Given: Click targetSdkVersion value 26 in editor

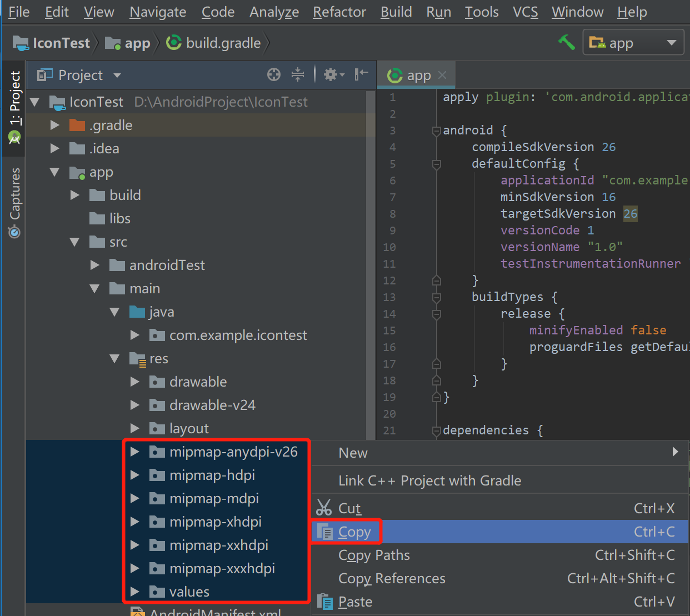Looking at the screenshot, I should (x=631, y=214).
